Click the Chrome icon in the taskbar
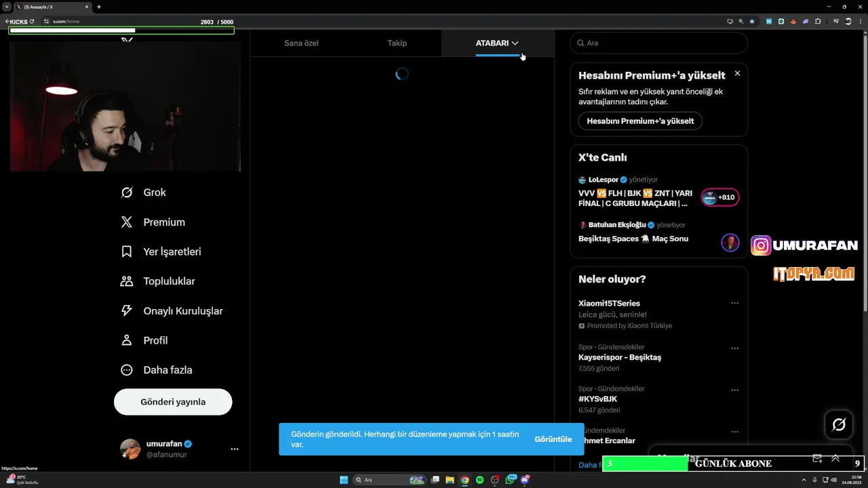Image resolution: width=868 pixels, height=488 pixels. (465, 480)
